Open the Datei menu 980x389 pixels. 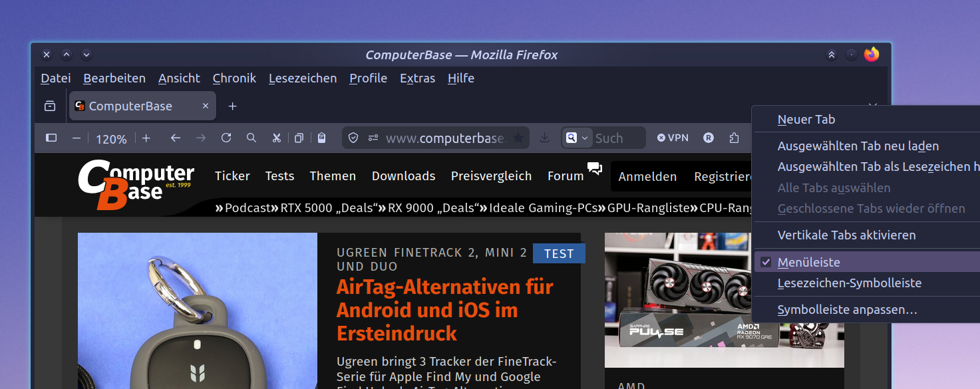(56, 78)
